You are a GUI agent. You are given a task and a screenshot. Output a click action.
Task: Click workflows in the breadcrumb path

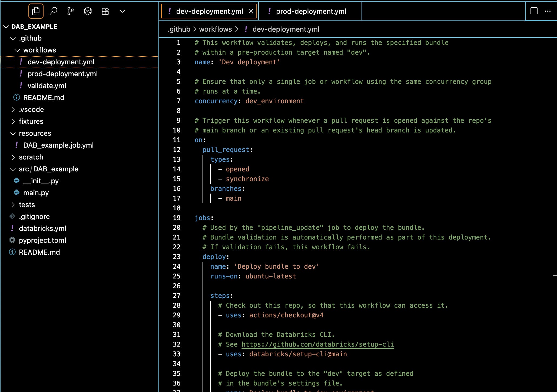(215, 29)
